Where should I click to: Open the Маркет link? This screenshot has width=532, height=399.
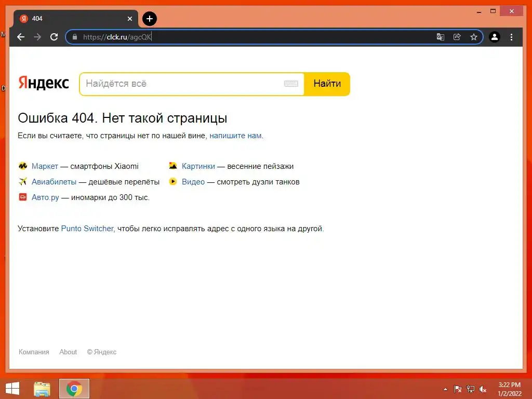pyautogui.click(x=45, y=166)
